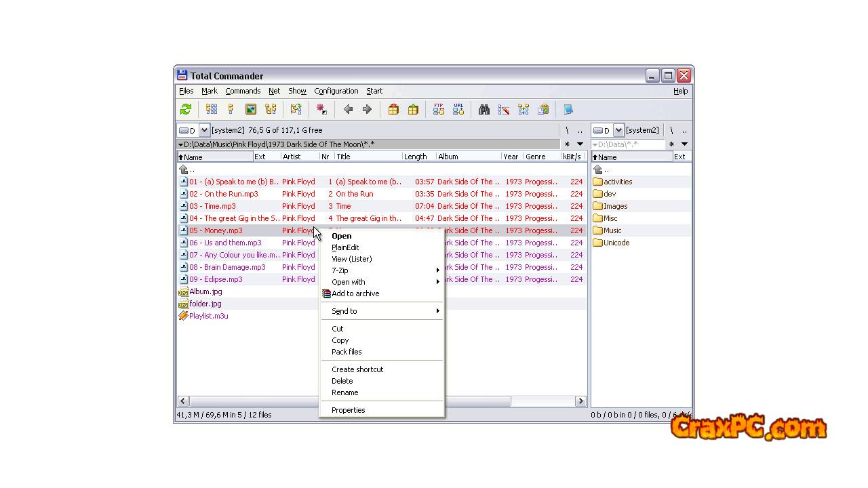Expand 7-Zip submenu in context menu
The height and width of the screenshot is (488, 868).
(383, 270)
